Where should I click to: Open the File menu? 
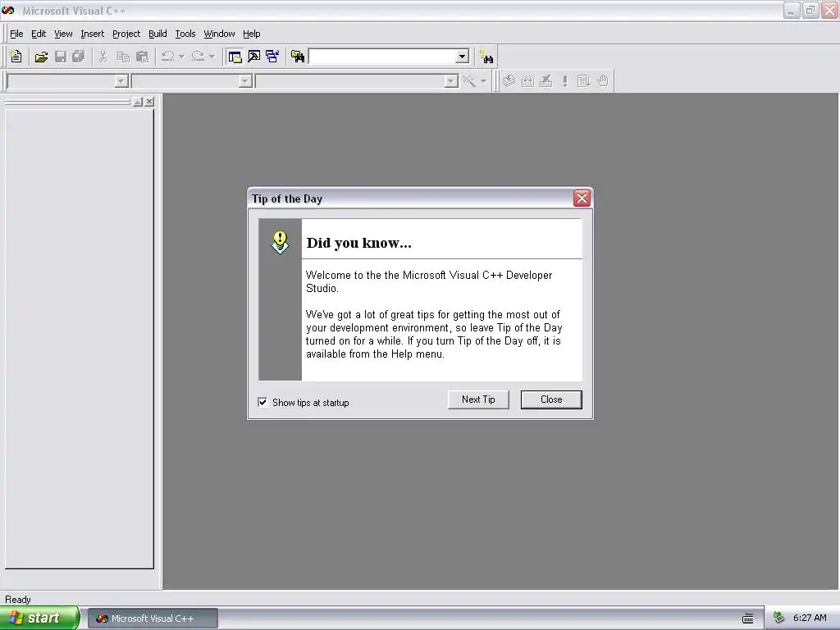[x=16, y=34]
